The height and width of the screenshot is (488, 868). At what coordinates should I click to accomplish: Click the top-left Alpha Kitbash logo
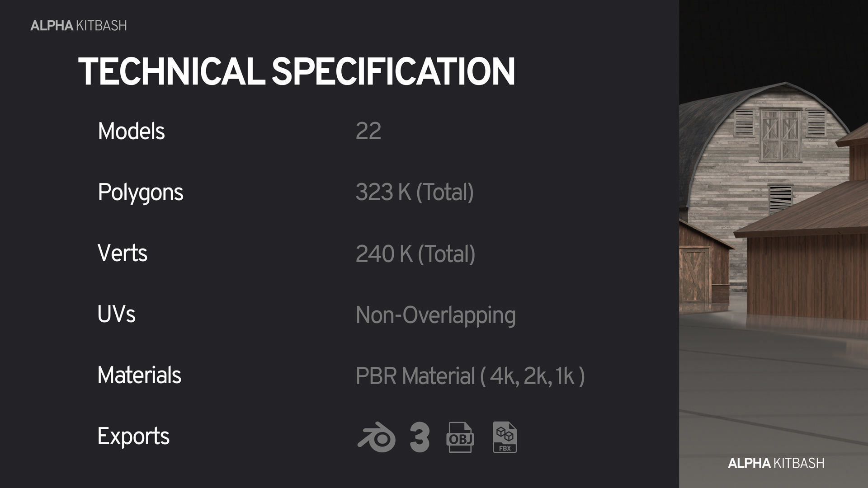(x=79, y=26)
